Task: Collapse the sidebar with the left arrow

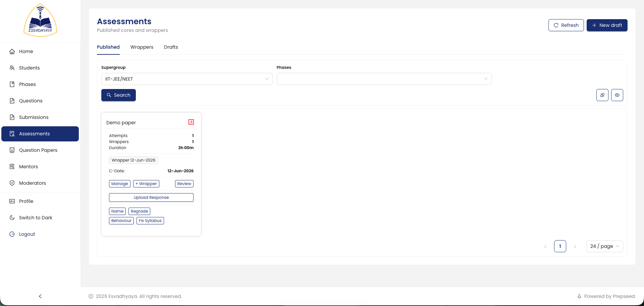Action: coord(40,296)
